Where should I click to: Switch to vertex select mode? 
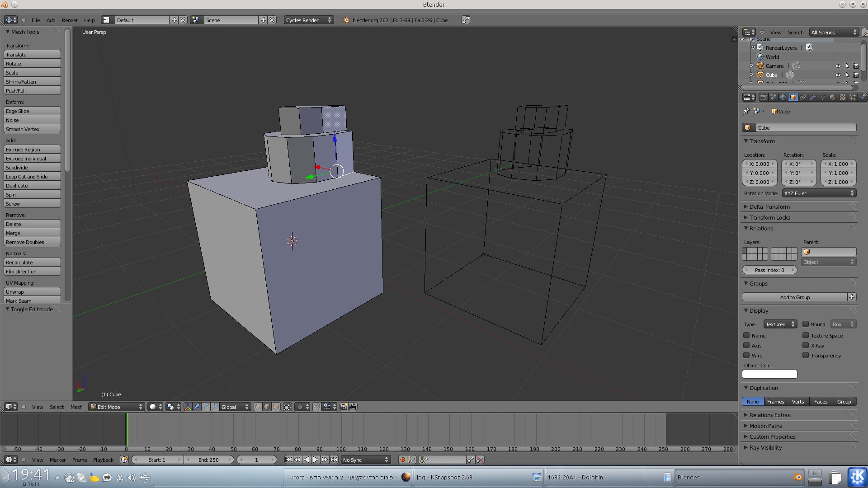pyautogui.click(x=258, y=407)
